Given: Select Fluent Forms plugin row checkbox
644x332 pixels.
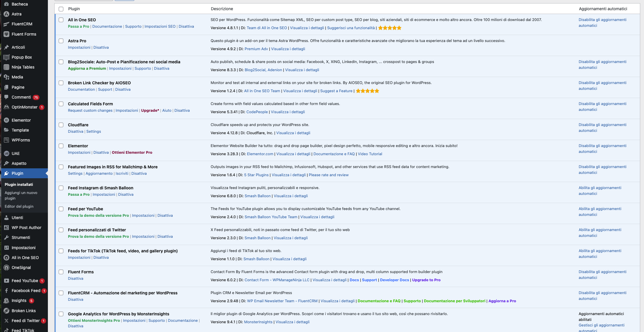Looking at the screenshot, I should [x=61, y=272].
